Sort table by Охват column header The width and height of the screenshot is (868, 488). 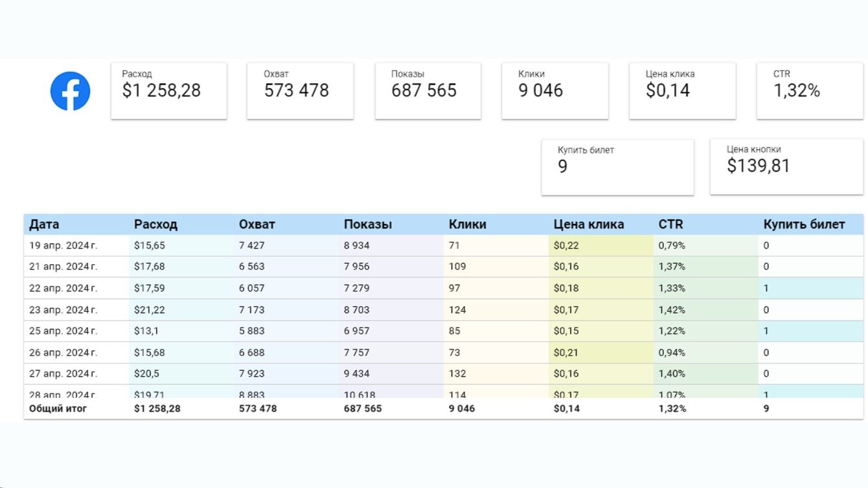[257, 225]
